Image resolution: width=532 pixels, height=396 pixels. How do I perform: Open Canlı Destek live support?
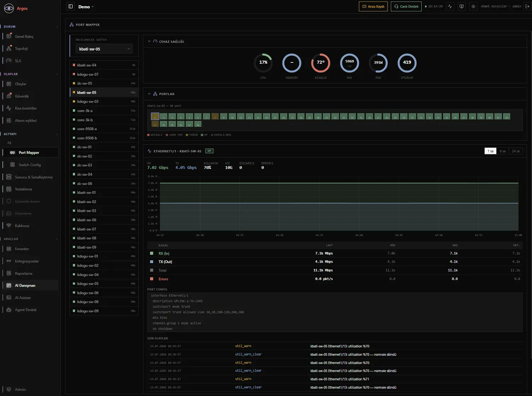tap(406, 6)
